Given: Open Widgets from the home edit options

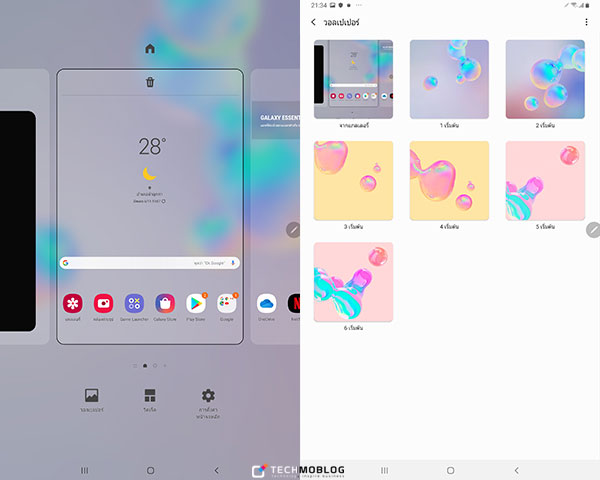Looking at the screenshot, I should tap(150, 400).
